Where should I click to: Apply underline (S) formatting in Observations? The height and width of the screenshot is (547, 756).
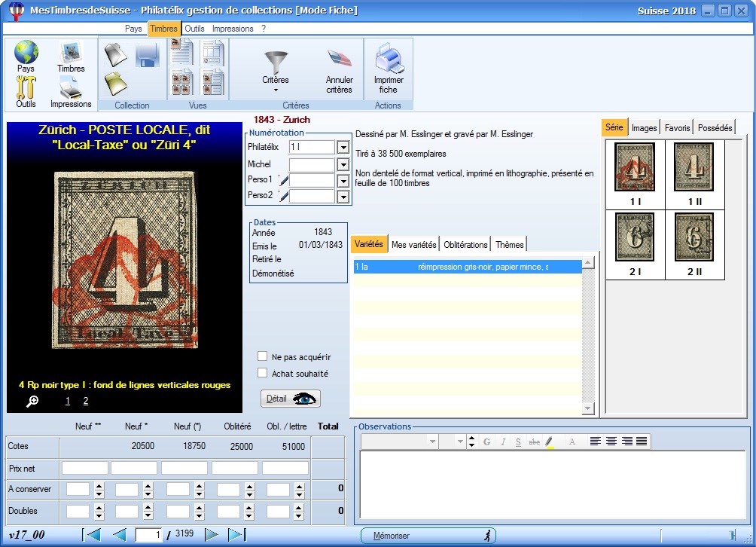click(x=518, y=442)
